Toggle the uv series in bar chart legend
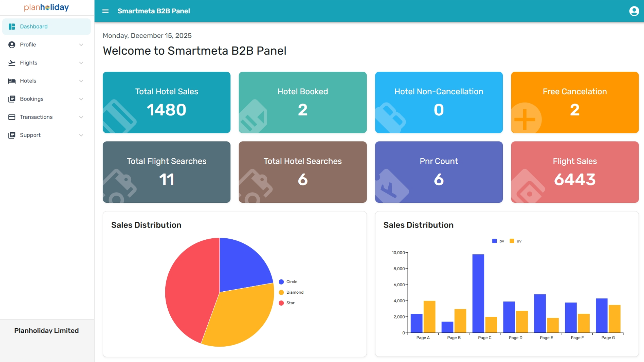Viewport: 644px width, 362px height. tap(516, 241)
